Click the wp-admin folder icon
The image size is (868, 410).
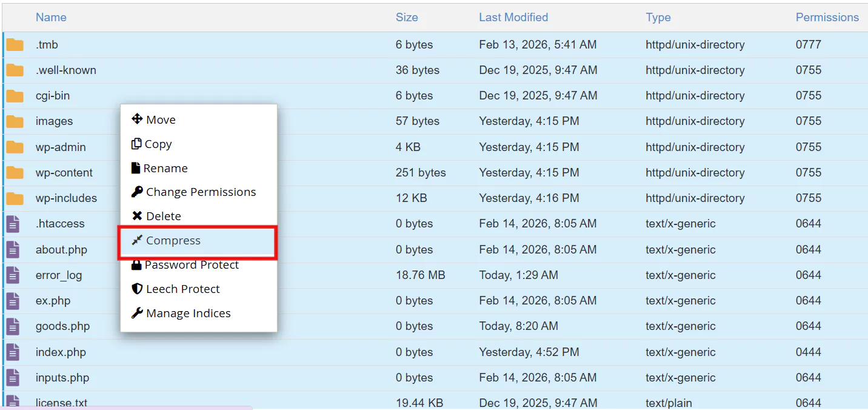coord(15,147)
